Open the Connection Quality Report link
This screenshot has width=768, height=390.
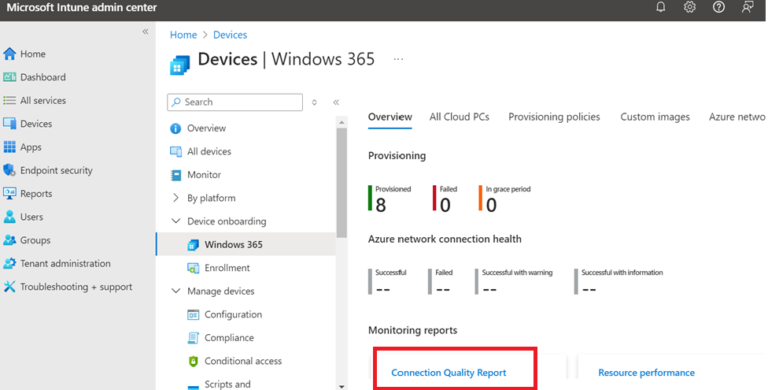pyautogui.click(x=449, y=373)
